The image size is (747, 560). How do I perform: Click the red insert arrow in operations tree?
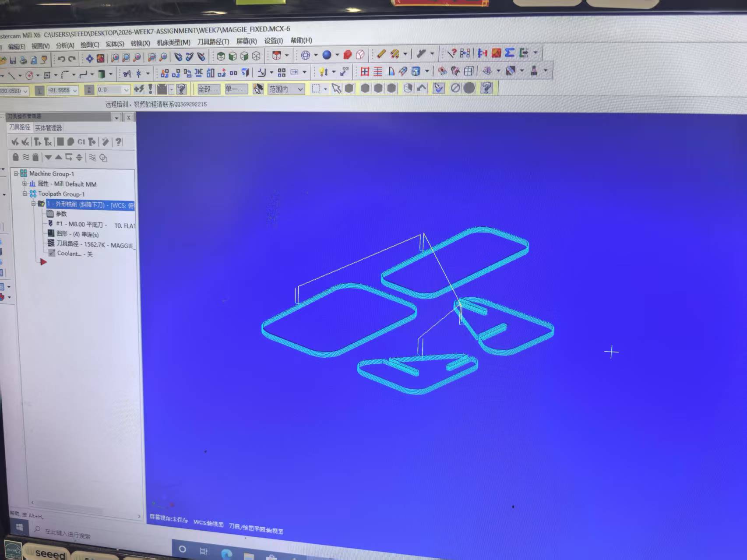tap(43, 262)
